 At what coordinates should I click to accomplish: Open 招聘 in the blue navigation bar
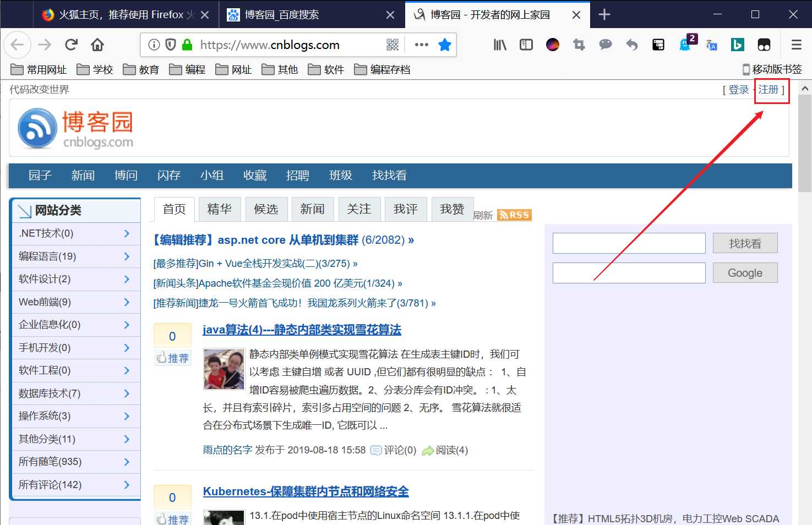click(297, 176)
